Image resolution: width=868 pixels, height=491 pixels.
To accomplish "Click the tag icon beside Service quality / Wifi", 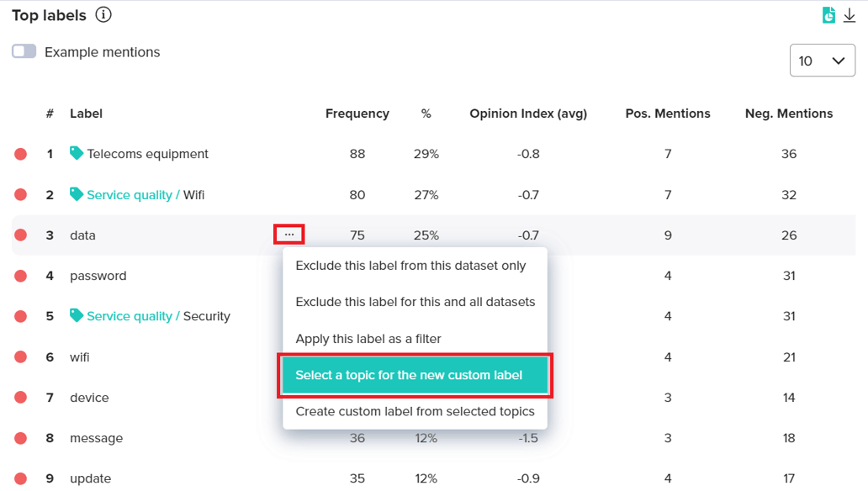I will pos(77,194).
